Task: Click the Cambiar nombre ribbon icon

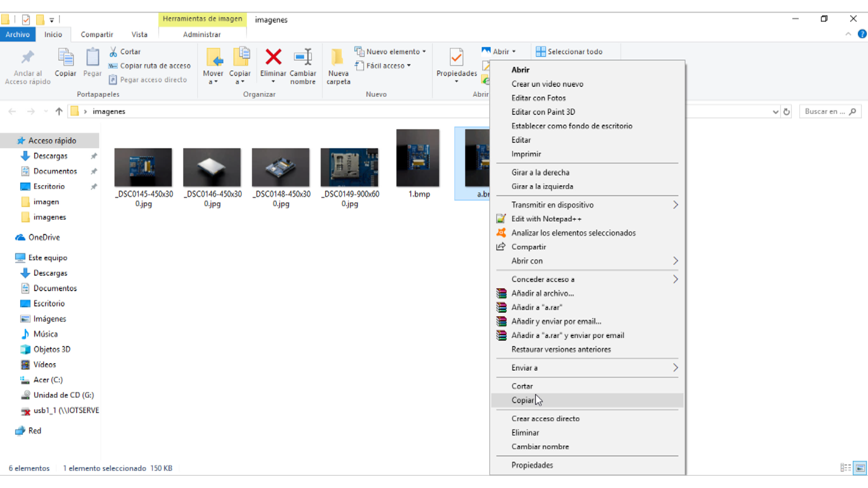Action: (x=302, y=58)
